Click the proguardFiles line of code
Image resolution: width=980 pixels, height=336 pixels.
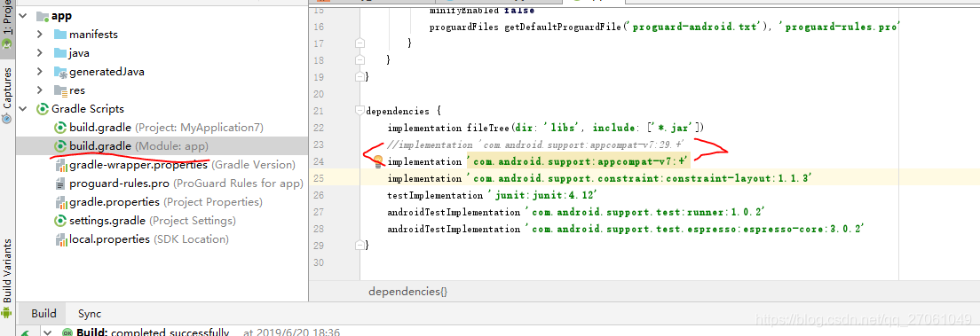664,27
